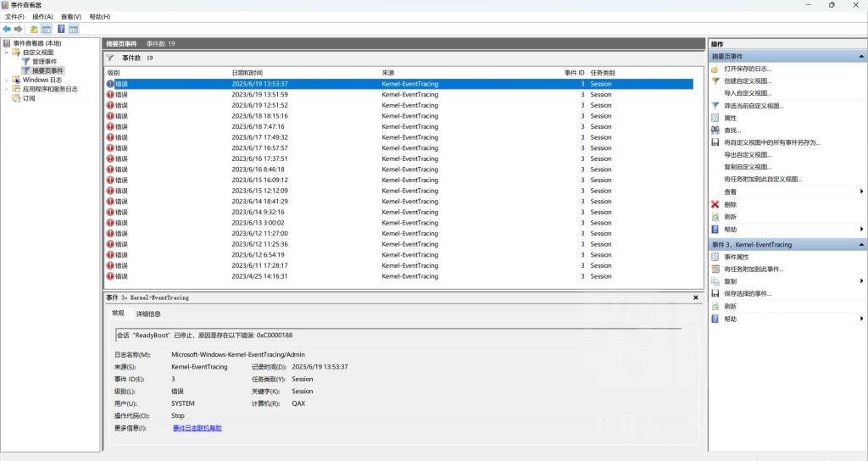This screenshot has height=461, width=868.
Task: Click the funnel icon beside 事件数: 19
Action: pos(109,58)
